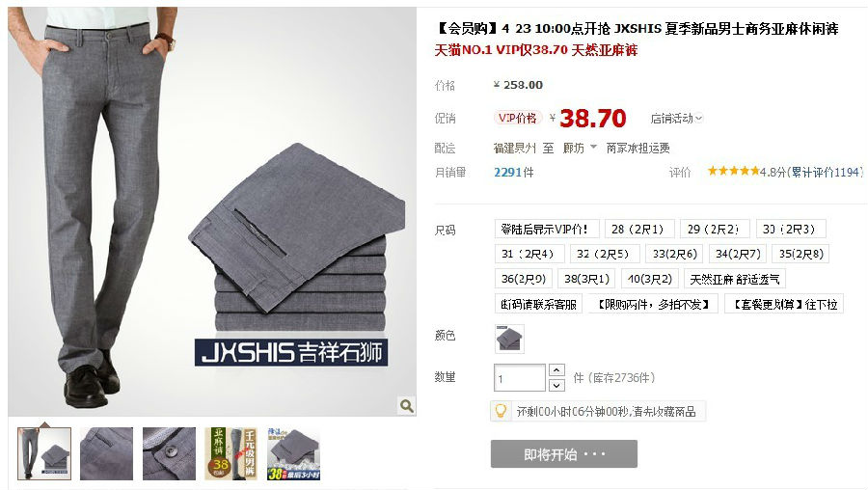This screenshot has height=490, width=868.
Task: Click the lightbulb reminder icon
Action: coord(501,411)
